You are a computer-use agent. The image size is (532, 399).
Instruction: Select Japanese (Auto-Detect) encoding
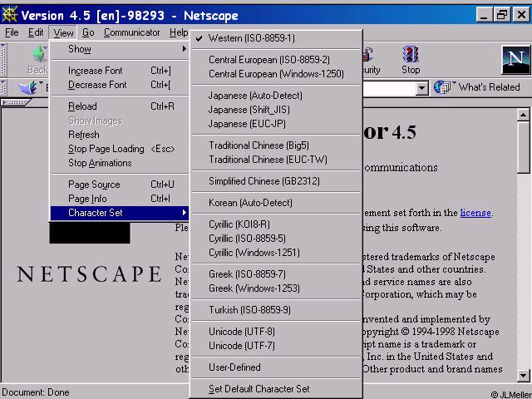pos(277,96)
